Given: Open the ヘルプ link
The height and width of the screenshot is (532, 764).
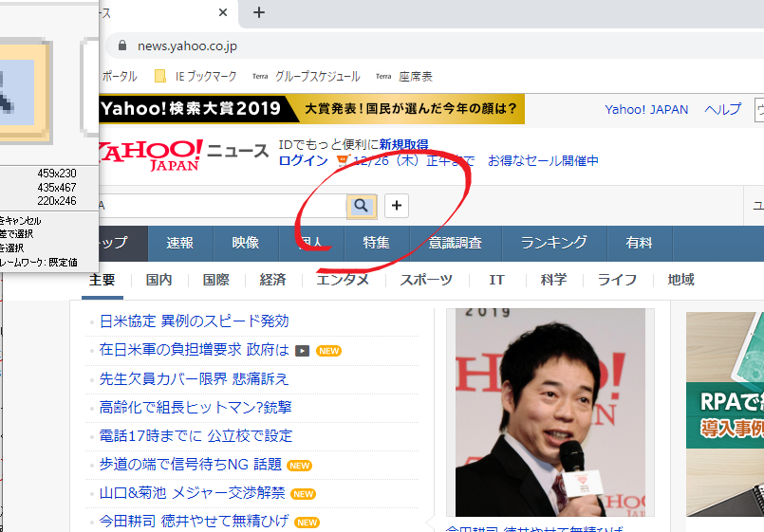Looking at the screenshot, I should click(723, 109).
